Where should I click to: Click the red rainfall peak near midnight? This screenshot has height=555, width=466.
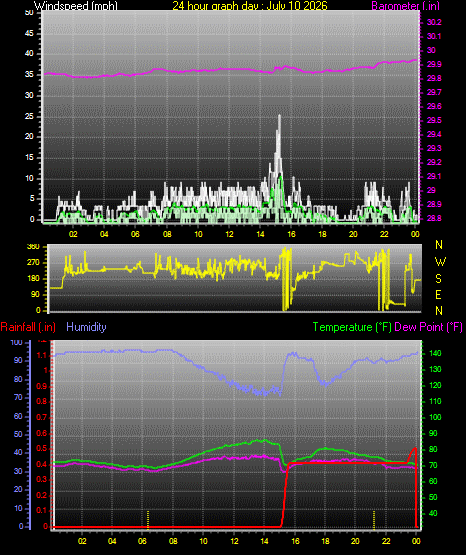tap(415, 450)
